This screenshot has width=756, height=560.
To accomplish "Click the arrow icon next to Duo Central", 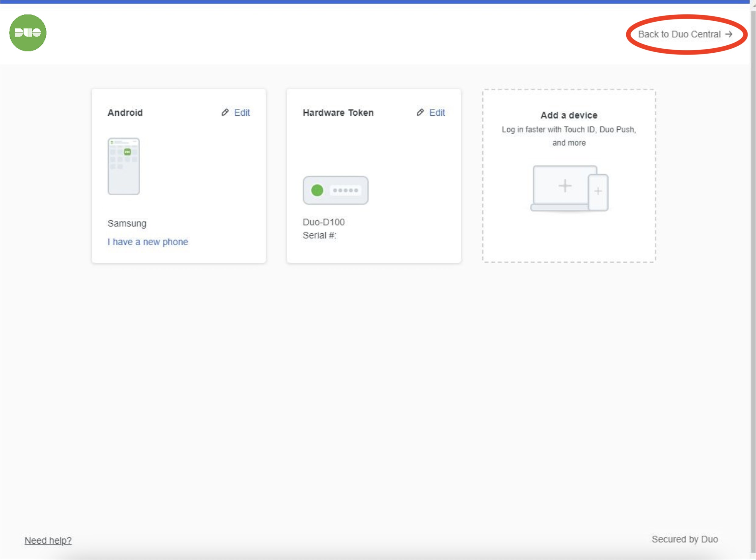I will coord(729,34).
